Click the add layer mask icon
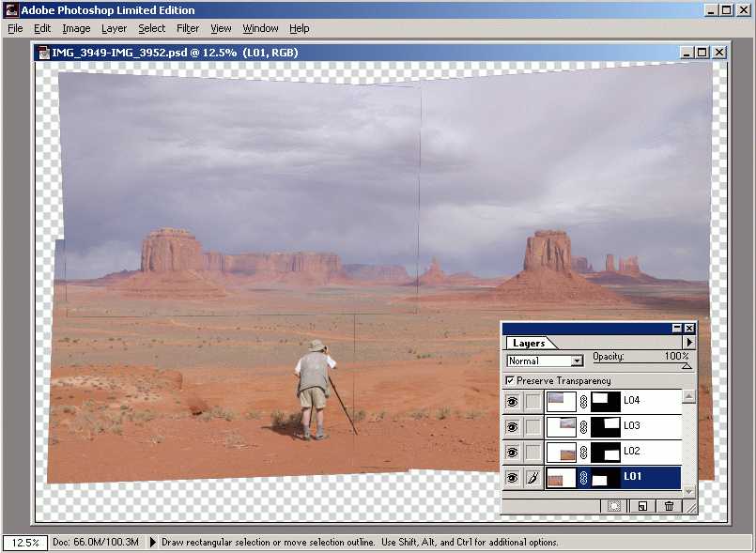This screenshot has height=553, width=756. pyautogui.click(x=614, y=506)
